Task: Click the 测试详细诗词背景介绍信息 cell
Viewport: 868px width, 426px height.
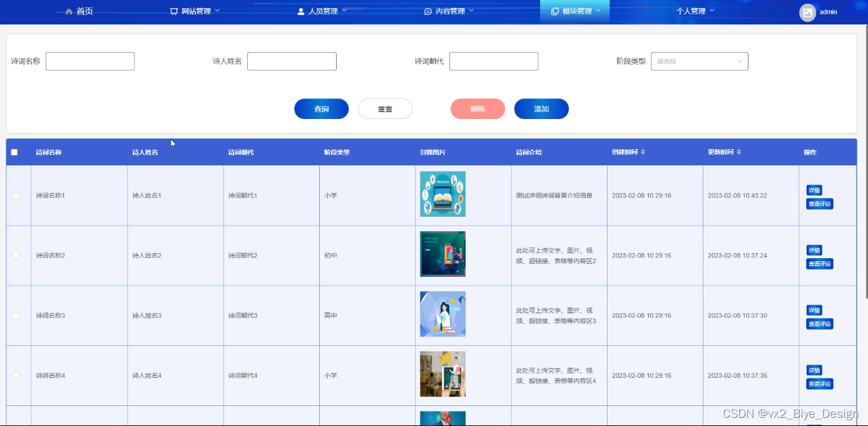Action: point(554,195)
